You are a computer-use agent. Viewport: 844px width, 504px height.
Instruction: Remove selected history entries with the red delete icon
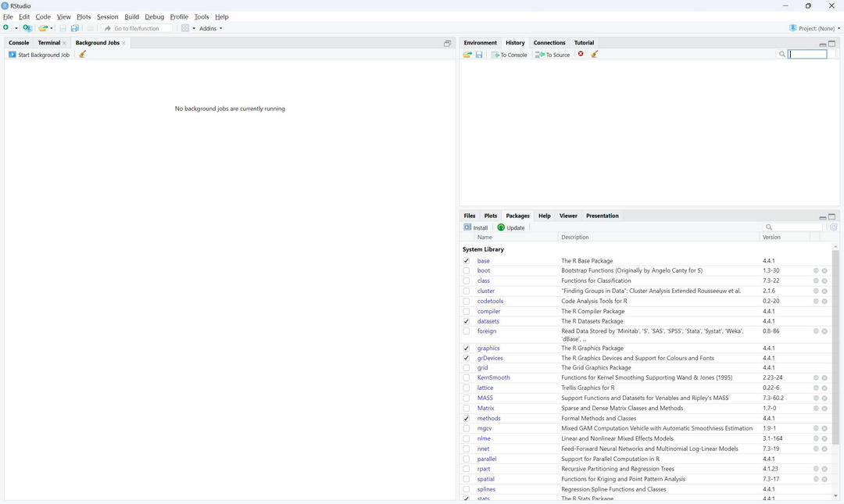point(581,54)
